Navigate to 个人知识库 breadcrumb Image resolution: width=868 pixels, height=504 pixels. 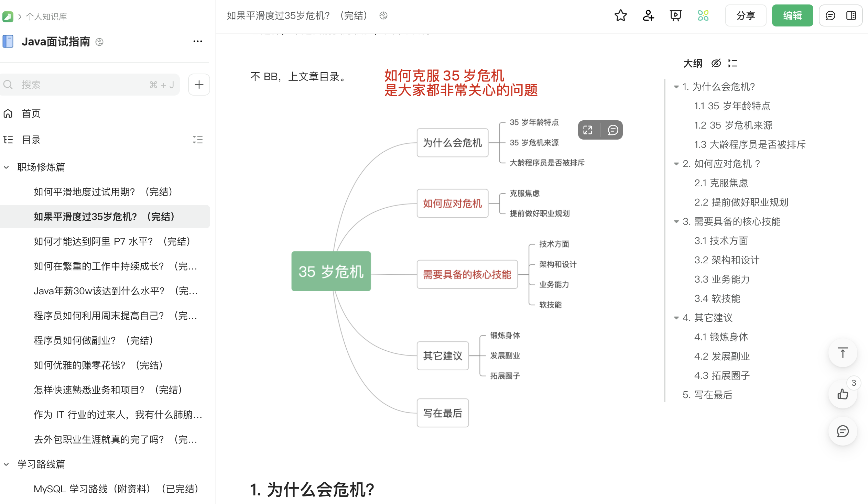tap(46, 16)
